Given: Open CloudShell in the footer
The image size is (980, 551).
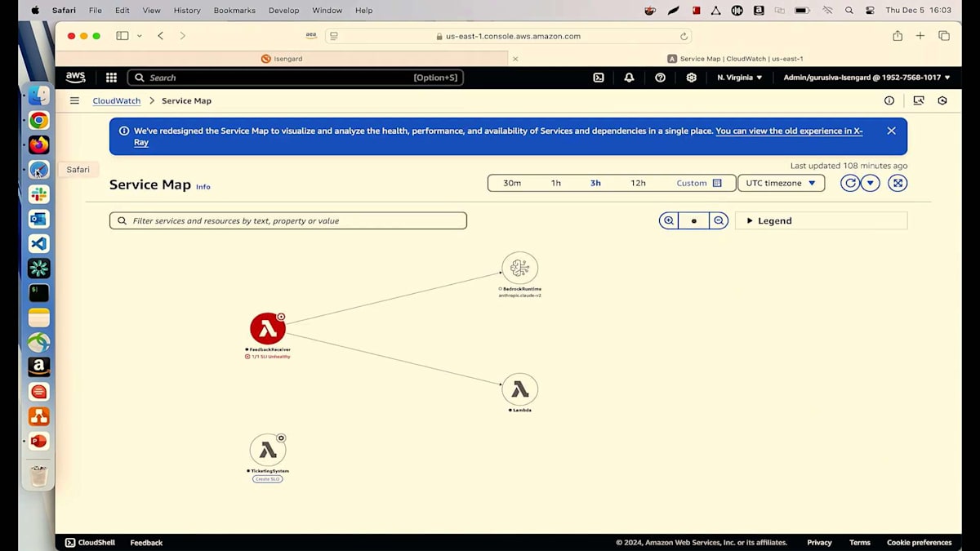Looking at the screenshot, I should tap(91, 542).
